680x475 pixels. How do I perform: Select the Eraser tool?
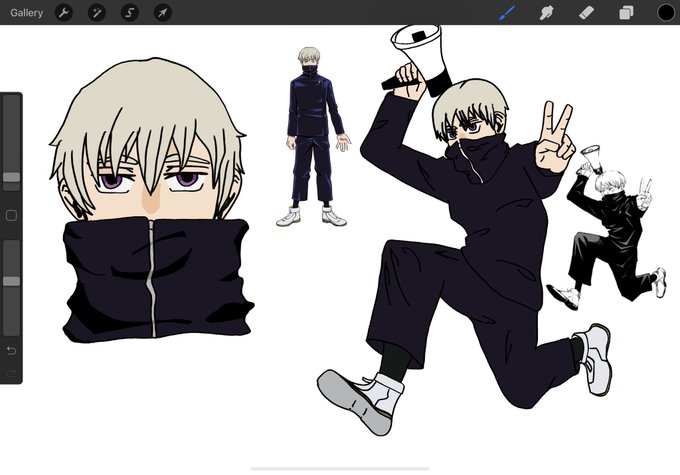pos(586,13)
